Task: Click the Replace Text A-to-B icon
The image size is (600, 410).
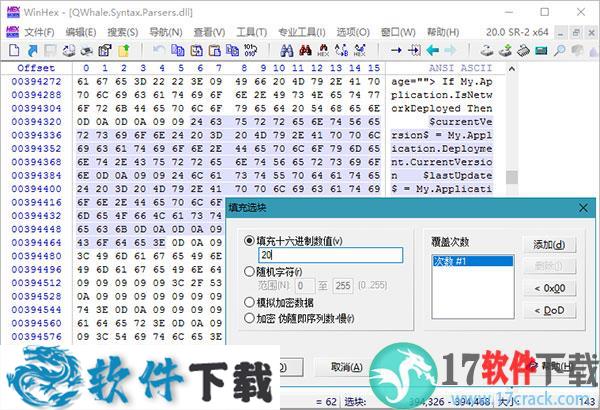Action: click(x=341, y=50)
